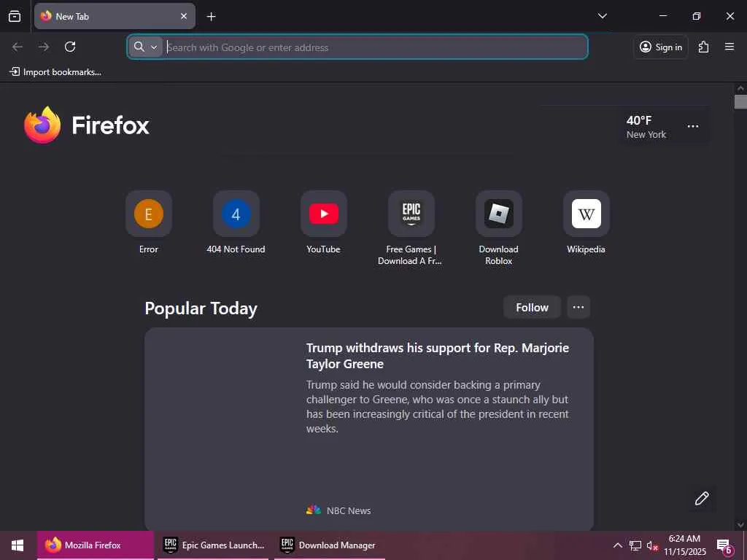This screenshot has height=560, width=747.
Task: Open the 40°F New York weather widget
Action: coord(646,127)
